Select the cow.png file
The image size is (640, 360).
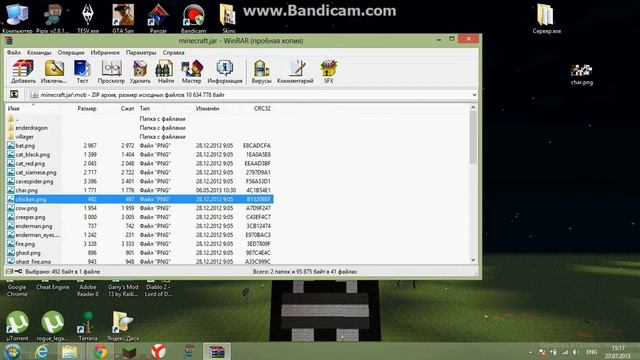pos(26,208)
